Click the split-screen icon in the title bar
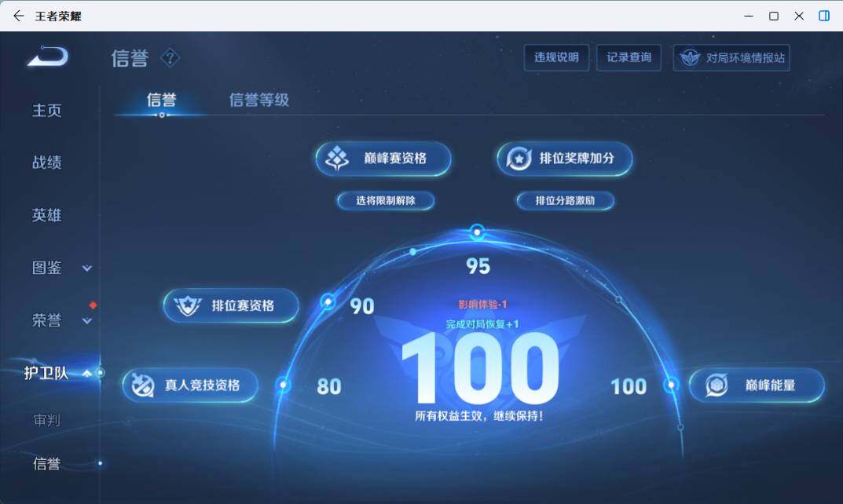This screenshot has width=843, height=504. [824, 16]
